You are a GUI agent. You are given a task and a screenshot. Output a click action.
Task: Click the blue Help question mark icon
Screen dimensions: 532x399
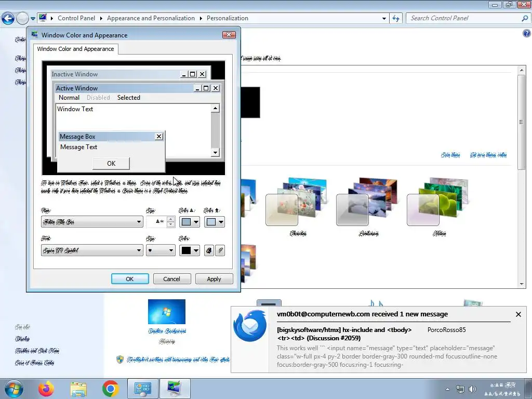pos(527,33)
